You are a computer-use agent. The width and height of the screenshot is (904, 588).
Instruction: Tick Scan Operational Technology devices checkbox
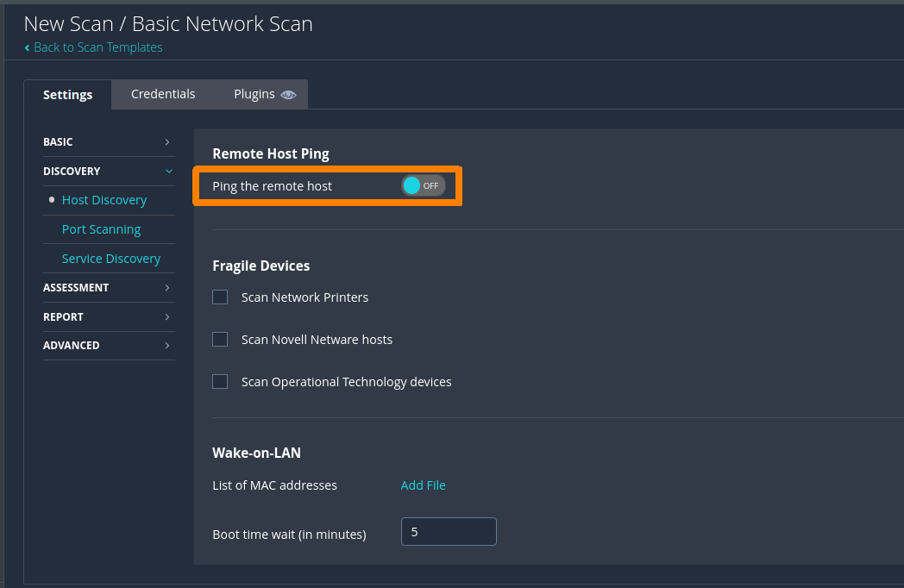click(220, 382)
